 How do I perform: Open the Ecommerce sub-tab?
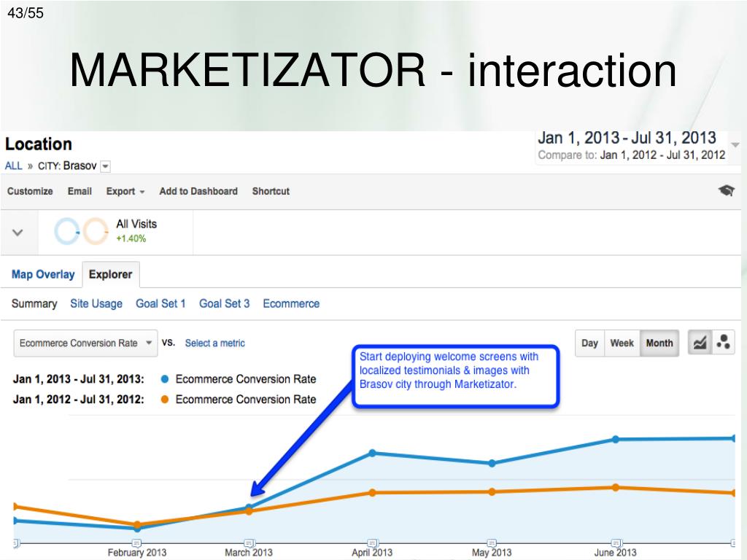(291, 303)
